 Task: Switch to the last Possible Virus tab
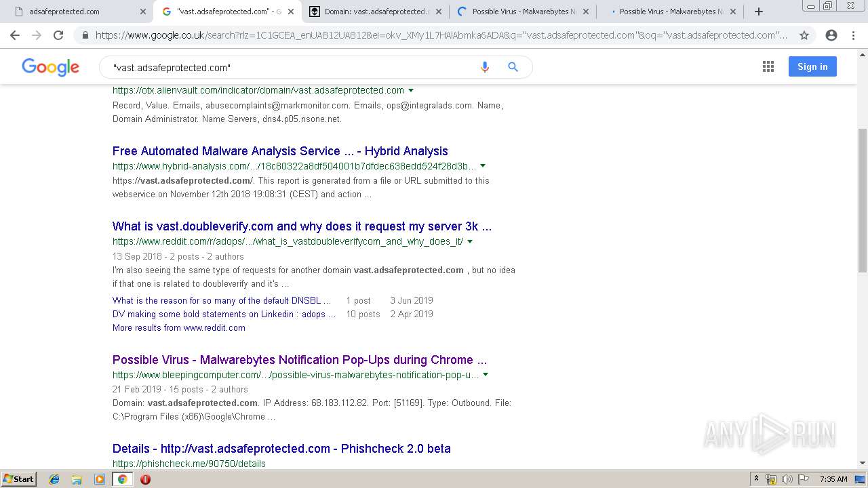point(671,12)
